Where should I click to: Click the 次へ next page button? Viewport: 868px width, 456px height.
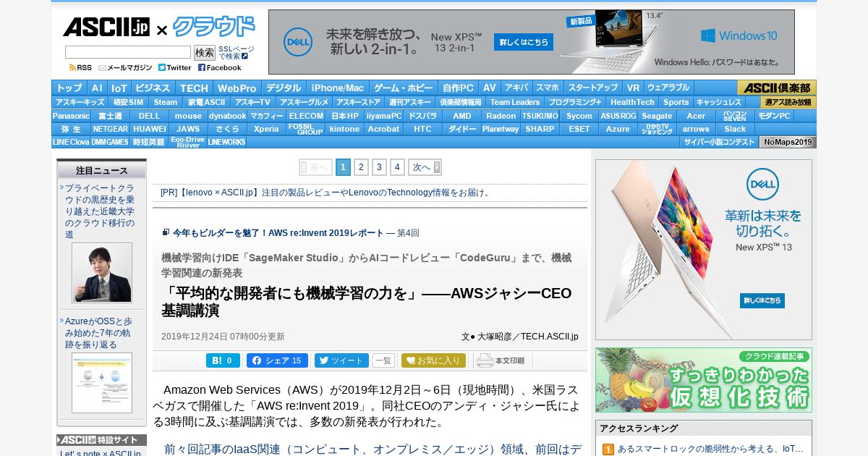click(x=425, y=167)
